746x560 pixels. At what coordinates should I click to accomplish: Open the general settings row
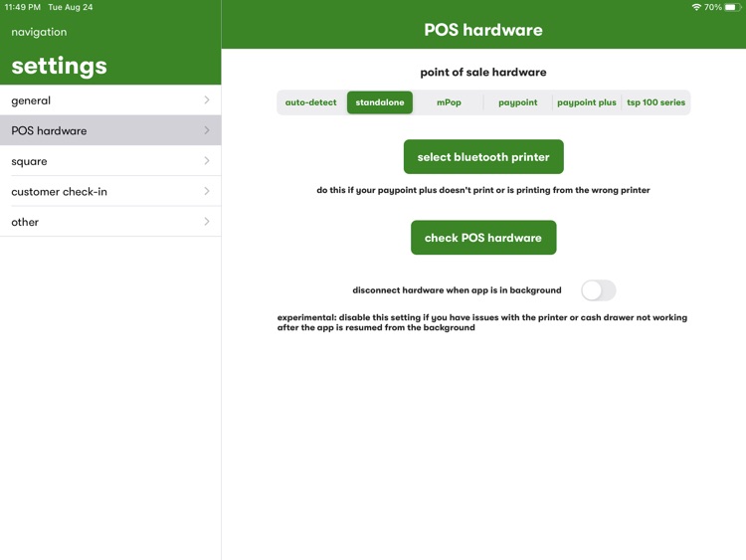[110, 99]
